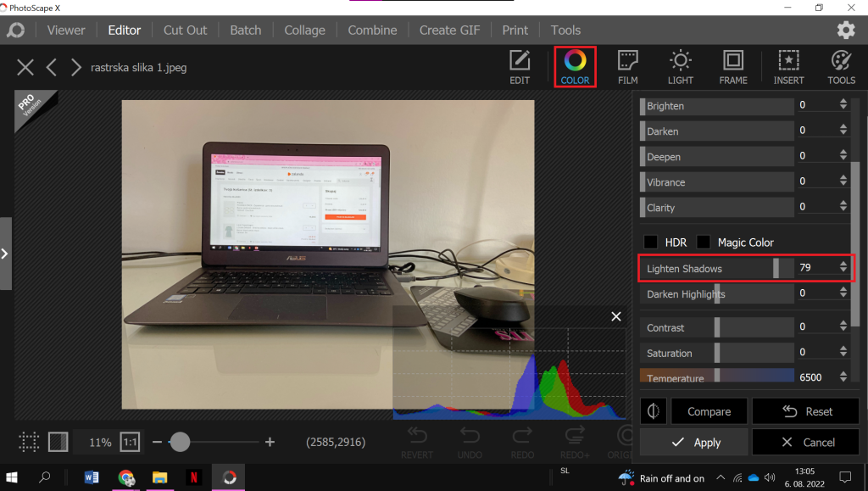Click the Darken slider bar
The image size is (868, 491).
click(x=717, y=131)
